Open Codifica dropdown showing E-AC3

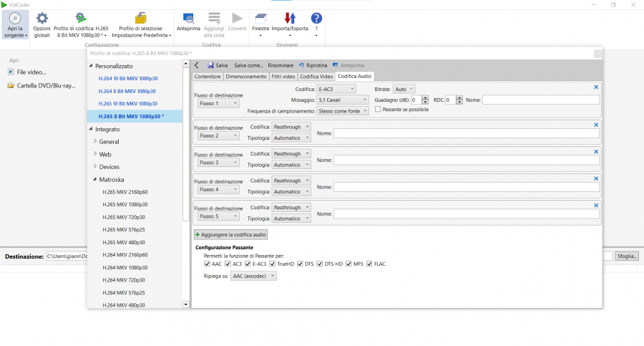pos(336,89)
